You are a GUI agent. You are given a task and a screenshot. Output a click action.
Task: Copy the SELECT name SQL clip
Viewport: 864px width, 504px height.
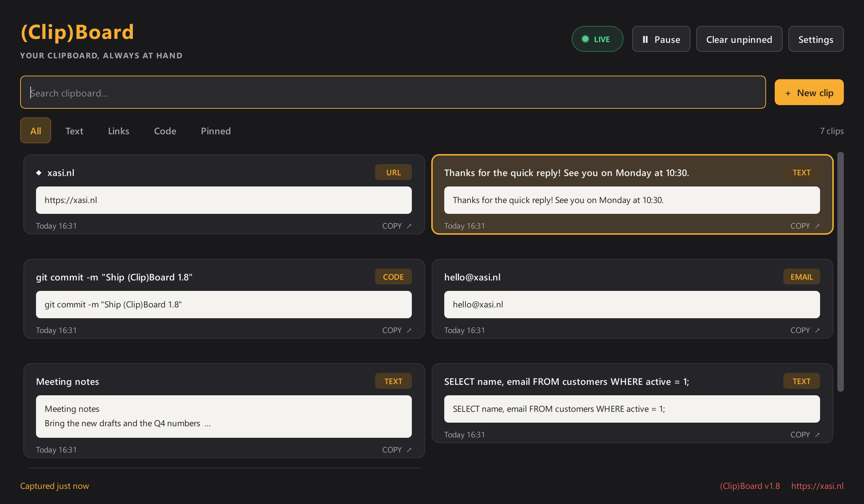[x=805, y=435]
